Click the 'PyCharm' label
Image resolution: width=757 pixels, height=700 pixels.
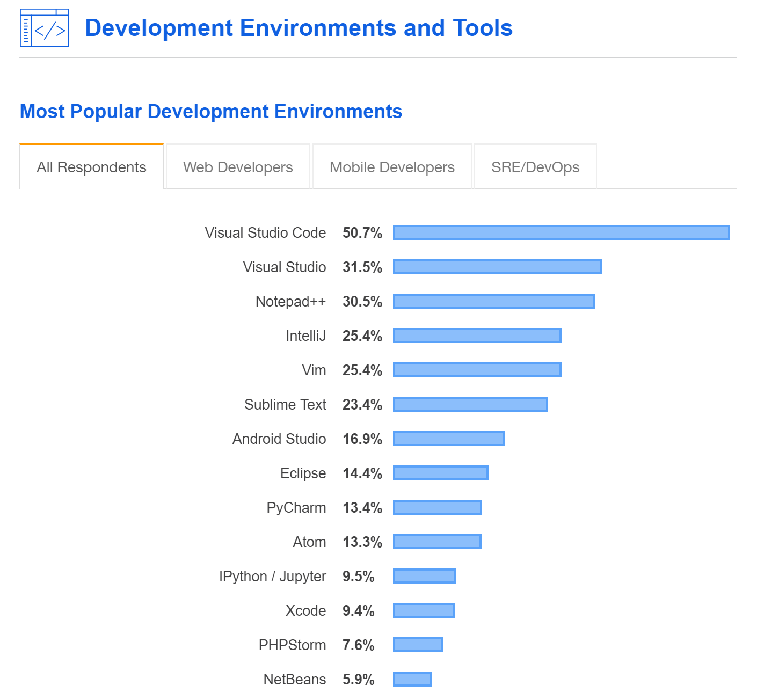[x=296, y=507]
